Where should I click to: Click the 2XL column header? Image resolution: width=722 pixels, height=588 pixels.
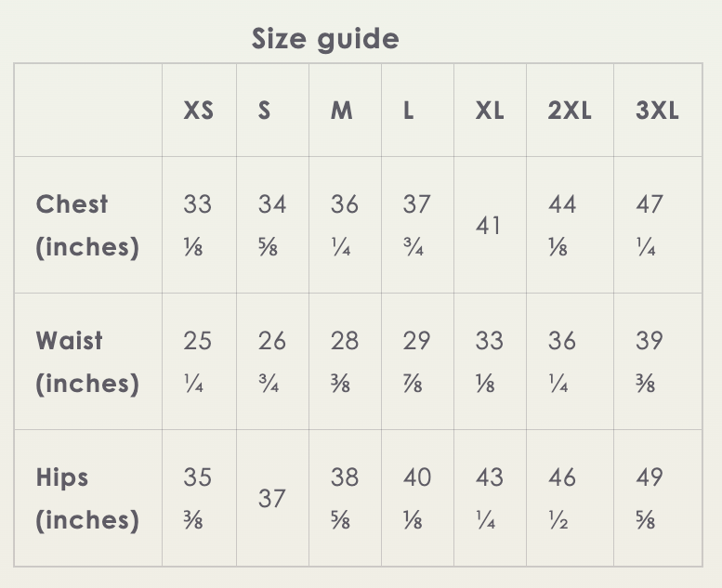pos(569,111)
